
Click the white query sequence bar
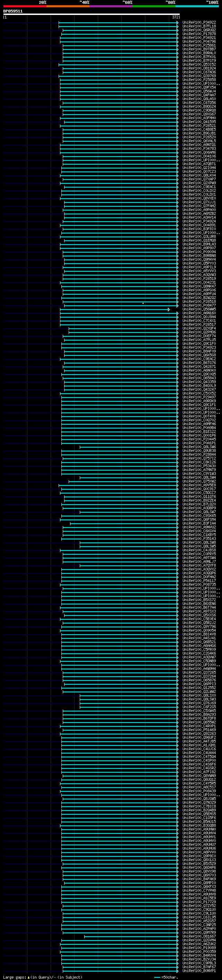pos(92,15)
